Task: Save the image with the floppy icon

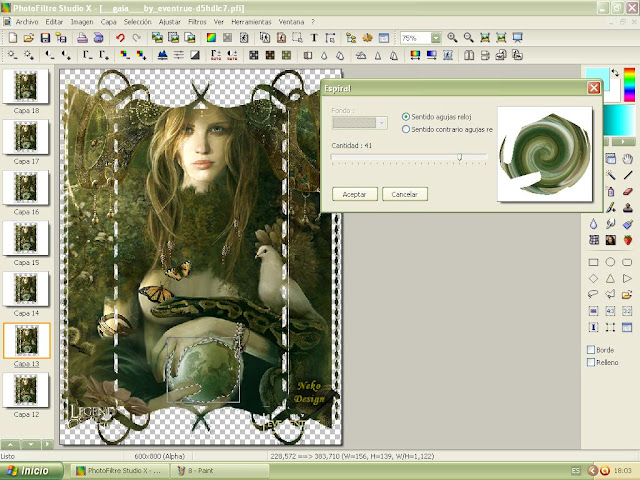Action: pyautogui.click(x=45, y=38)
